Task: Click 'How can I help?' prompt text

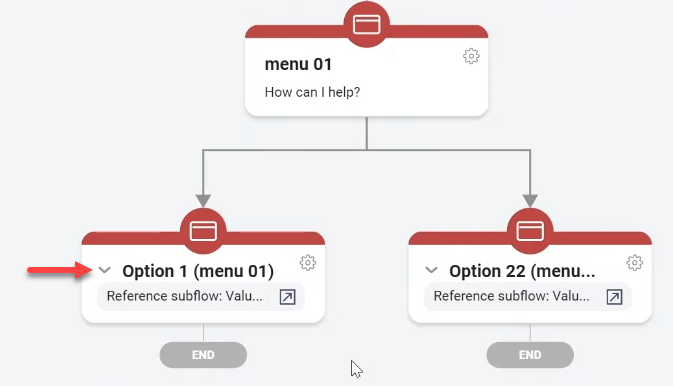Action: [x=312, y=92]
